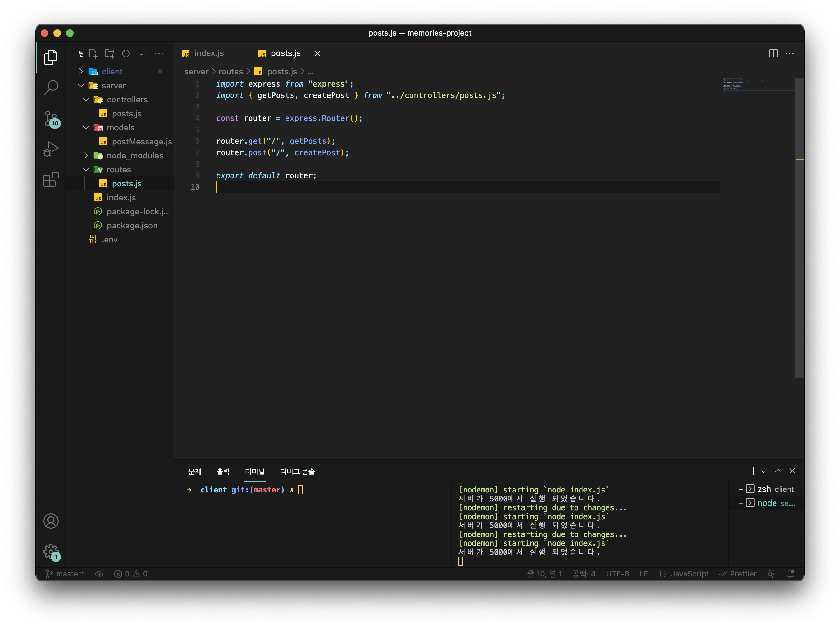The width and height of the screenshot is (840, 628).
Task: Click UTF-8 encoding in status bar
Action: click(617, 574)
